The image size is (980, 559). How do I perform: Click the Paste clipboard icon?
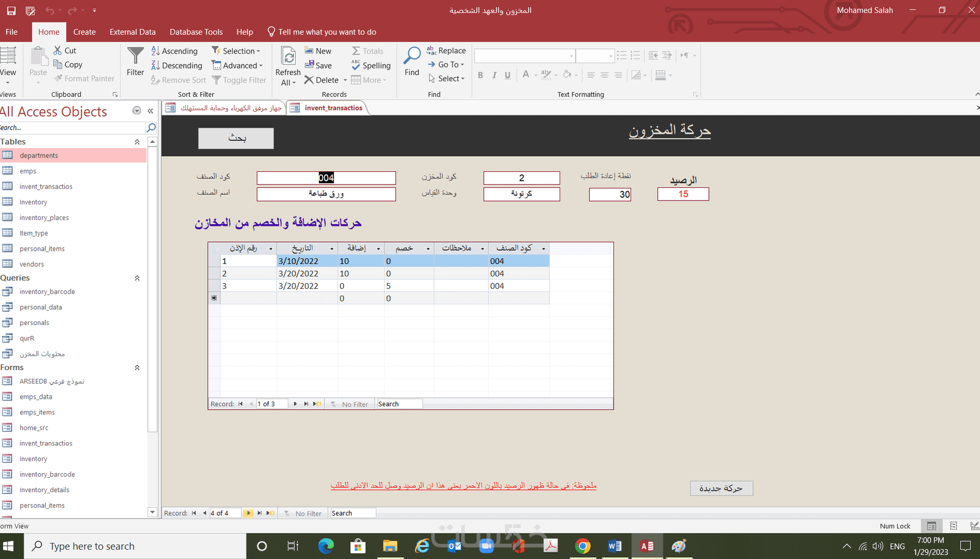click(38, 57)
